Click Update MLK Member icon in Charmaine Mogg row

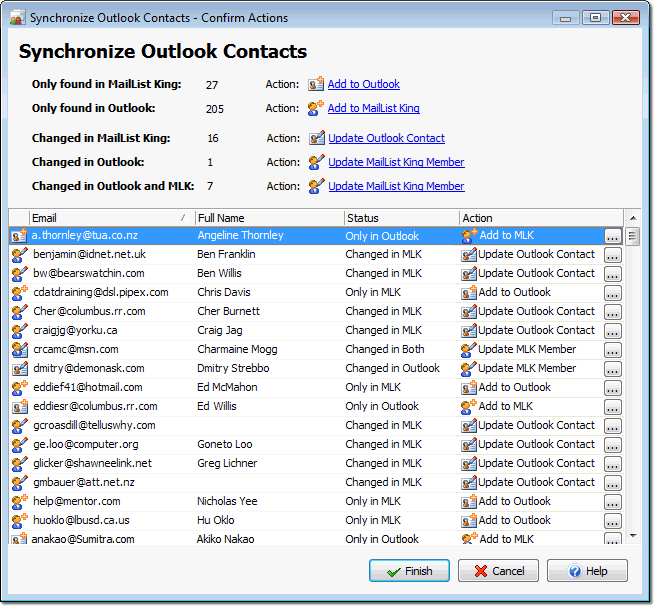coord(469,350)
